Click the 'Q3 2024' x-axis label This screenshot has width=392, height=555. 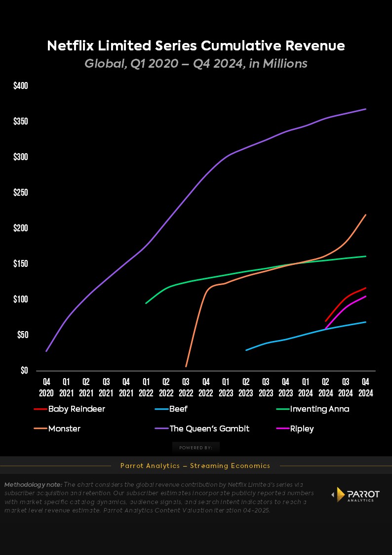(x=346, y=387)
